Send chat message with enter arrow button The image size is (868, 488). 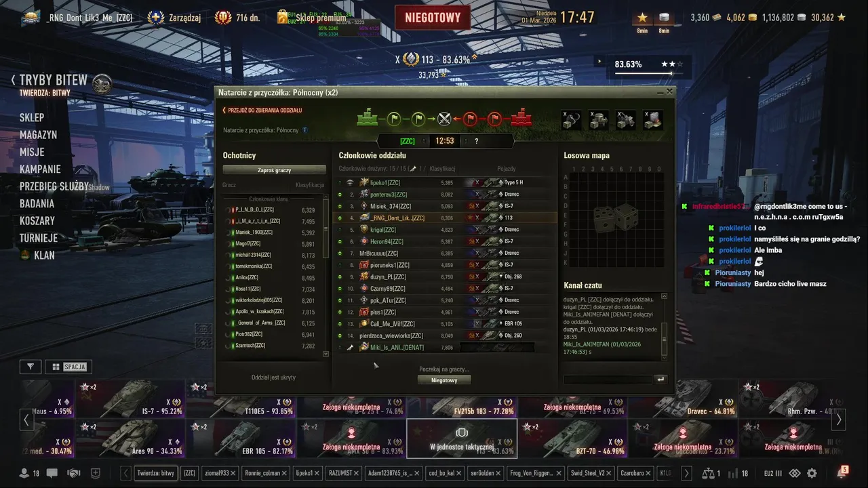[x=660, y=380]
